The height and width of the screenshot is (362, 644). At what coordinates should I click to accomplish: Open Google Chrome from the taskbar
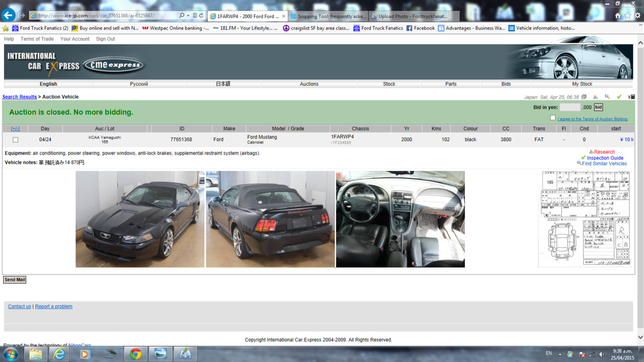pyautogui.click(x=135, y=354)
